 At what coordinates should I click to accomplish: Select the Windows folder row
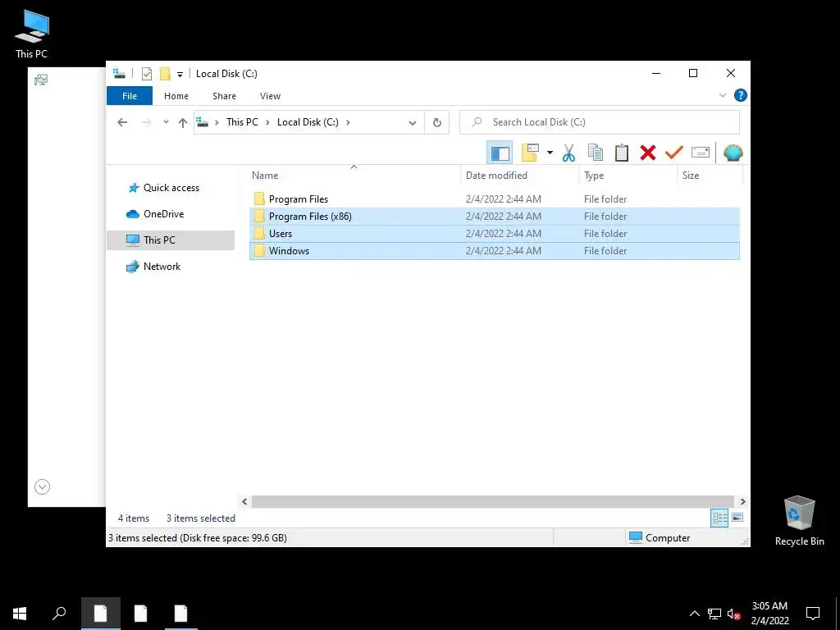[495, 251]
